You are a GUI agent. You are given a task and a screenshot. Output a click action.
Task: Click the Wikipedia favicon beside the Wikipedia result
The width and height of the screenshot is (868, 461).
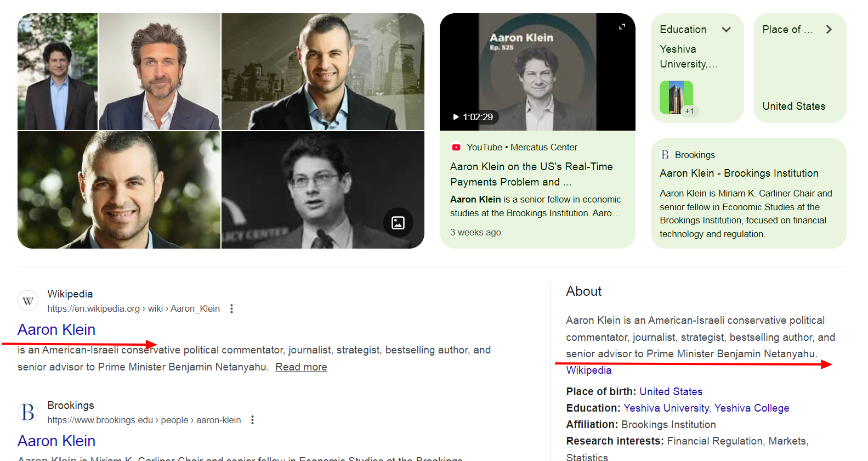click(x=28, y=301)
